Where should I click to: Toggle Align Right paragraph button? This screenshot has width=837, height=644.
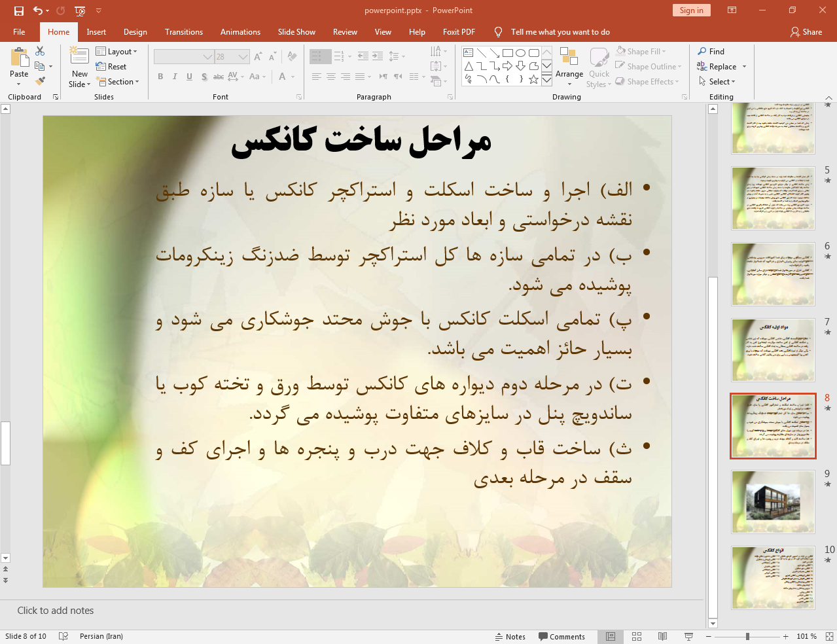[x=346, y=77]
